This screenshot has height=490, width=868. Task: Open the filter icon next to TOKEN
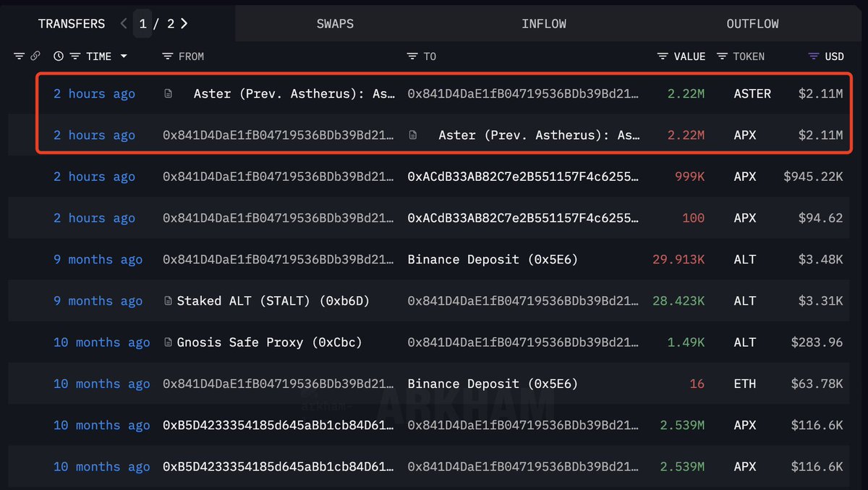(722, 56)
